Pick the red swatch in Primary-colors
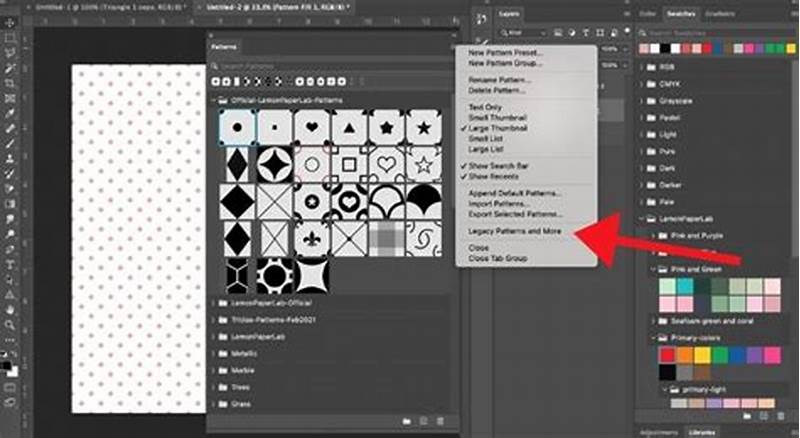 pyautogui.click(x=667, y=355)
